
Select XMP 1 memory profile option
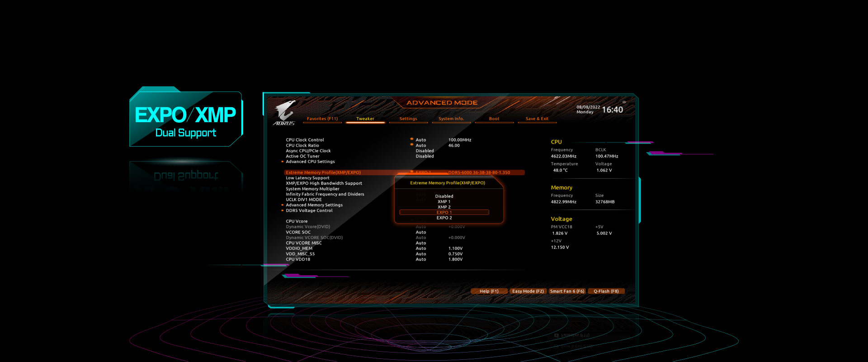[x=444, y=202]
